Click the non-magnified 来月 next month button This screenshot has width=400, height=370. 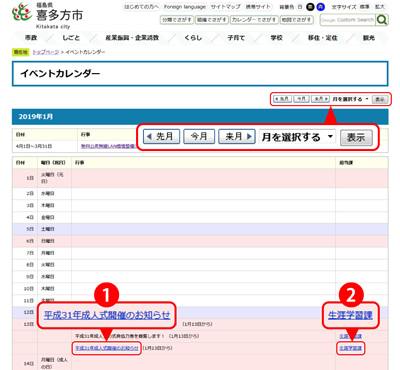tap(320, 99)
